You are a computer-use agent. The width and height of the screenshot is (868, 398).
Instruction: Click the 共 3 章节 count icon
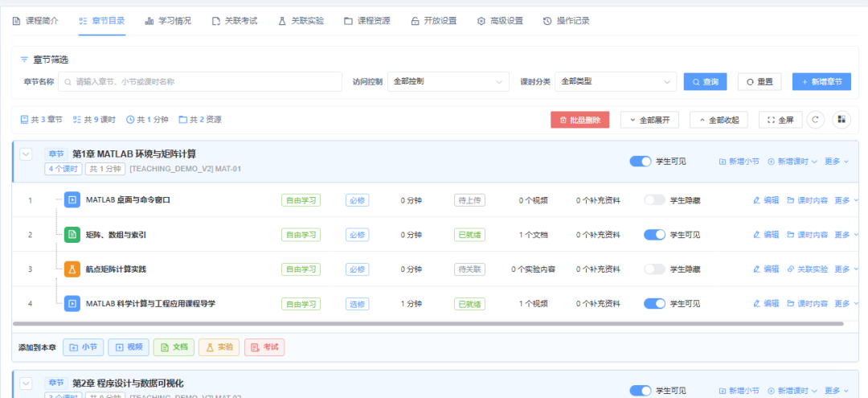(x=24, y=120)
